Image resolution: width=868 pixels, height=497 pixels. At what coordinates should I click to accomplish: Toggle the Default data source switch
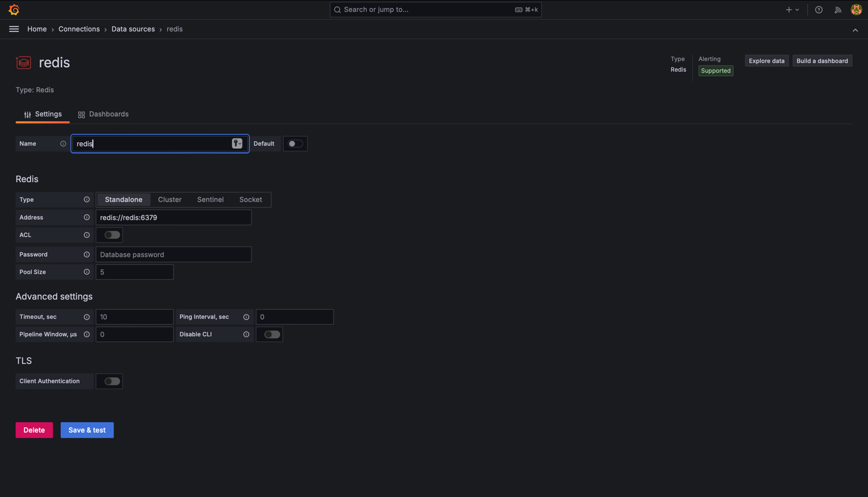click(x=295, y=144)
